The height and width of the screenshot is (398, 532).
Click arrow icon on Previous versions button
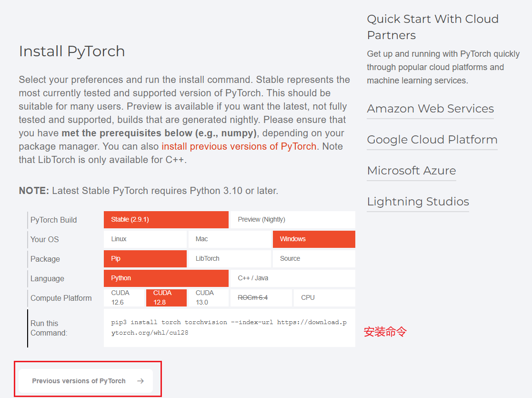click(x=141, y=381)
